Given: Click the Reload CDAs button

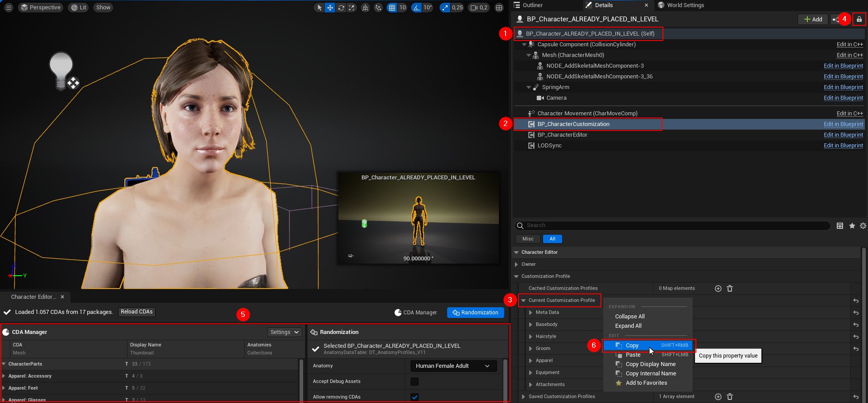Looking at the screenshot, I should point(136,312).
